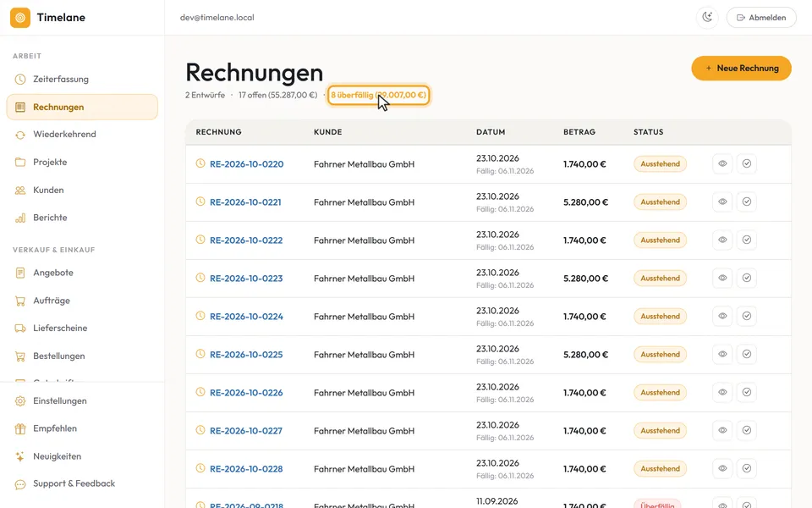The width and height of the screenshot is (812, 508).
Task: Open Bestellungen in the sidebar
Action: 82,356
